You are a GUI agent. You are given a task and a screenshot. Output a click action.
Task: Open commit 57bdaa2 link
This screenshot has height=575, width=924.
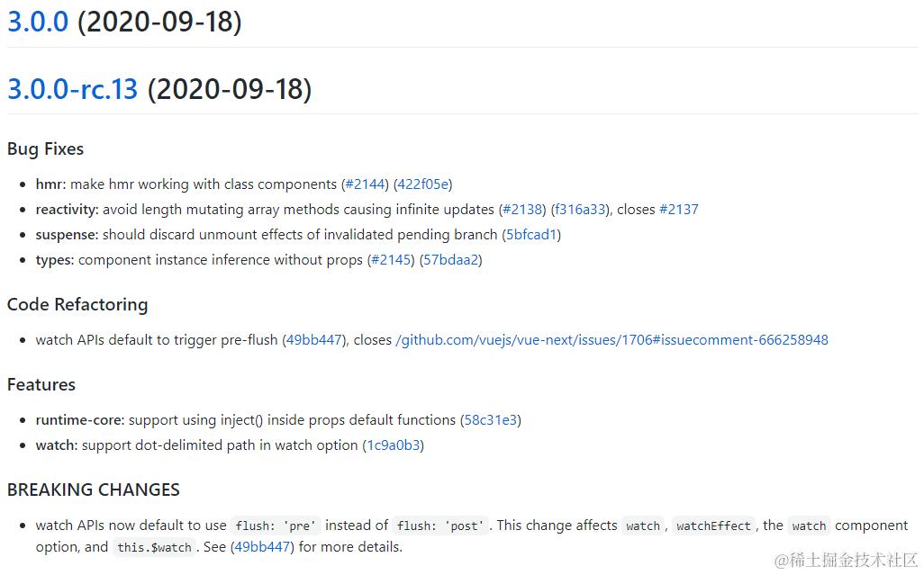point(451,260)
